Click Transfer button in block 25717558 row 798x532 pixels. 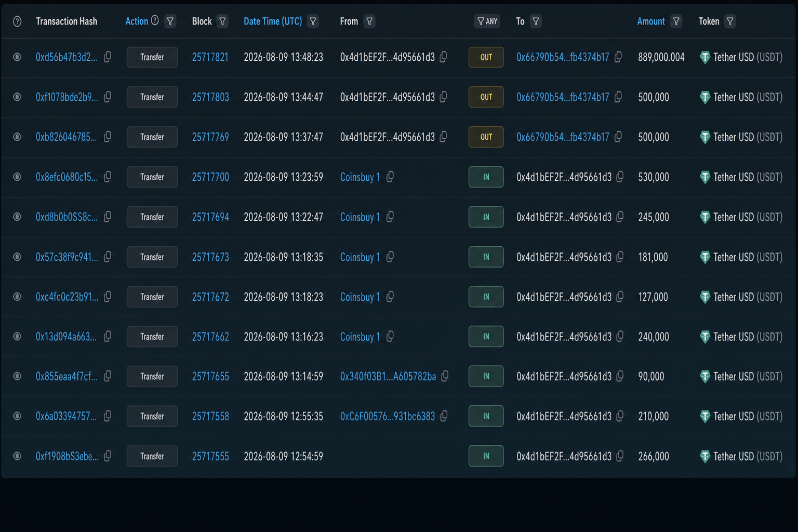152,416
